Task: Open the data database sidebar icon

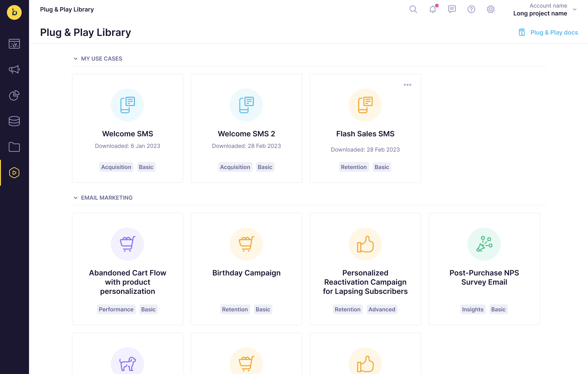Action: point(14,121)
